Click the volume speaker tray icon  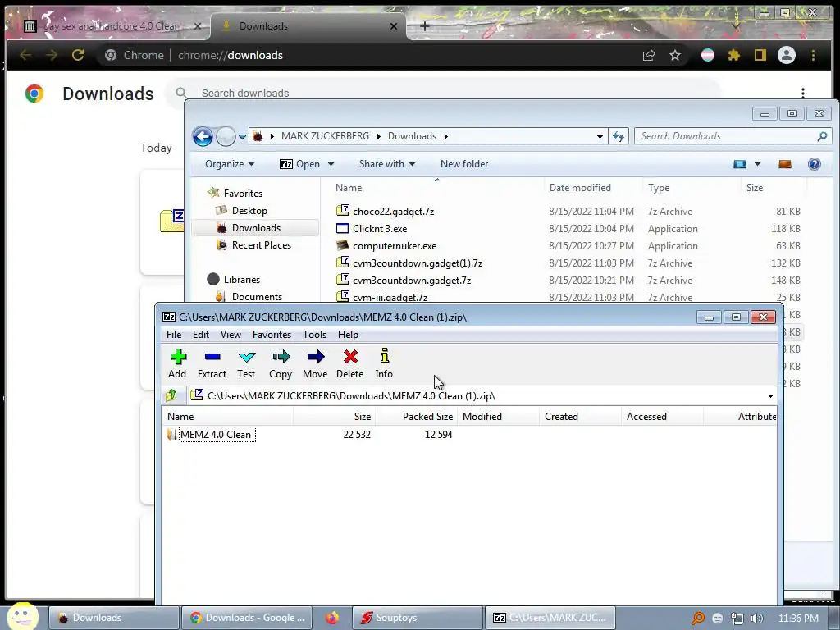click(757, 619)
